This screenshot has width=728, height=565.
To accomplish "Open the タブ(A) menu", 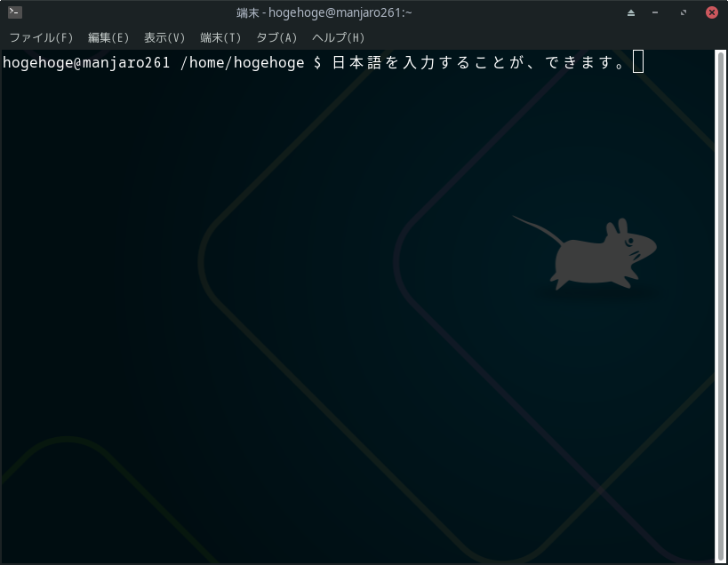I will [276, 37].
